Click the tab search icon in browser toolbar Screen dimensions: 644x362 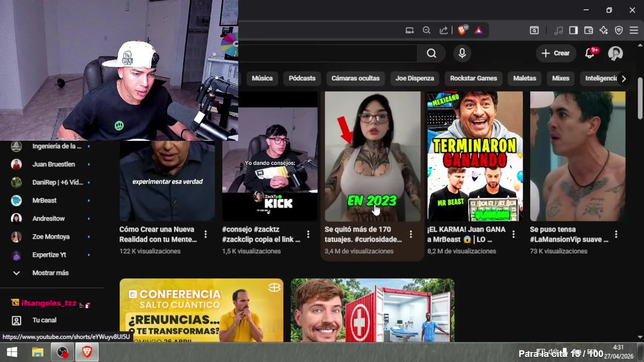coord(534,30)
